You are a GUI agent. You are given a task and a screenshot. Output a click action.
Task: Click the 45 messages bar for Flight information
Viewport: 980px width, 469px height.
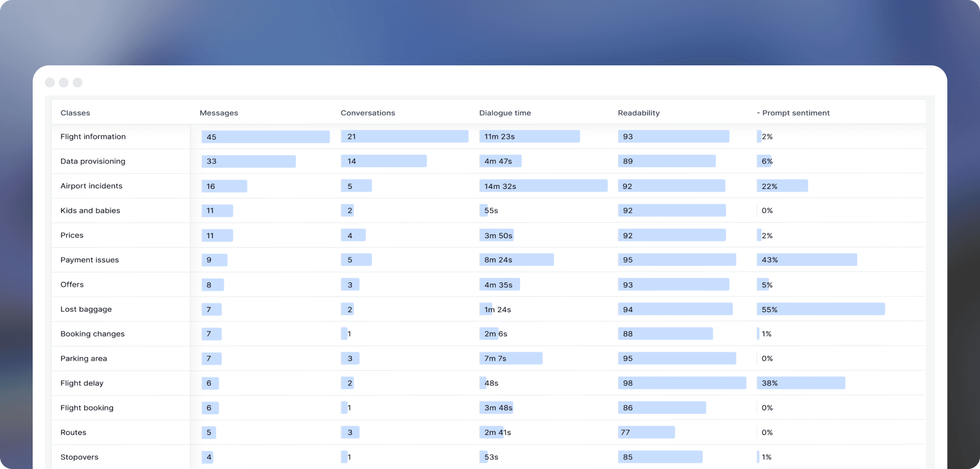[265, 136]
